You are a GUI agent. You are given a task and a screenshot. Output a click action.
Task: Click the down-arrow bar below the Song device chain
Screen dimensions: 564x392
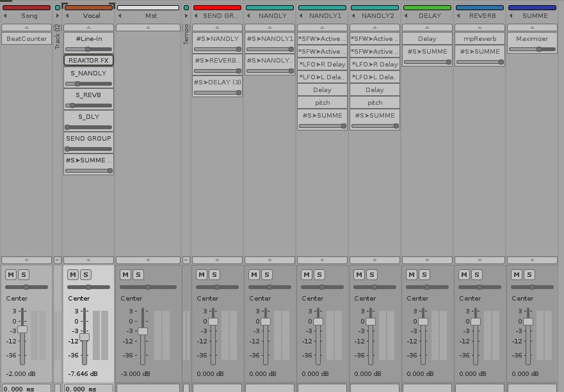tap(26, 260)
